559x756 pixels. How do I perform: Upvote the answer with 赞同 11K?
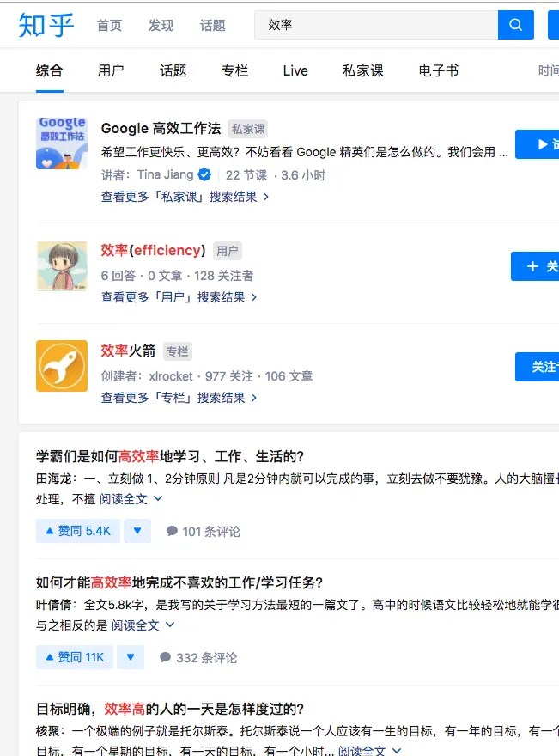75,657
